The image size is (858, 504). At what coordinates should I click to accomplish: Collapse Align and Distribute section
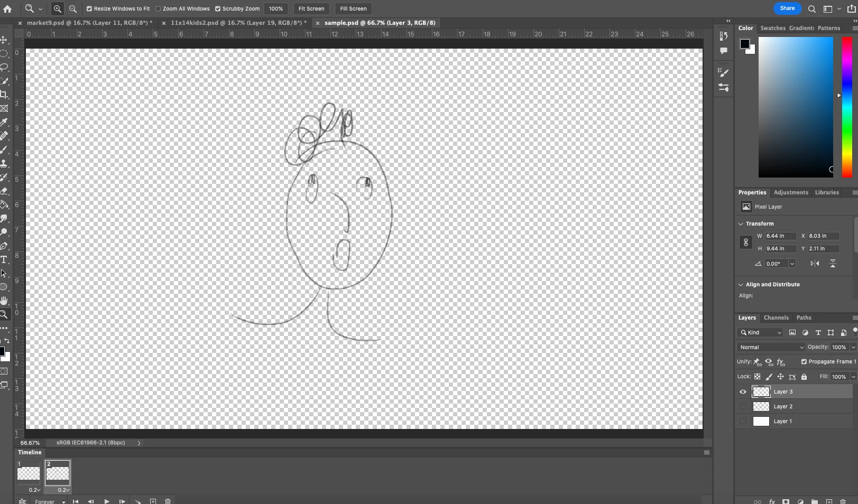(741, 285)
